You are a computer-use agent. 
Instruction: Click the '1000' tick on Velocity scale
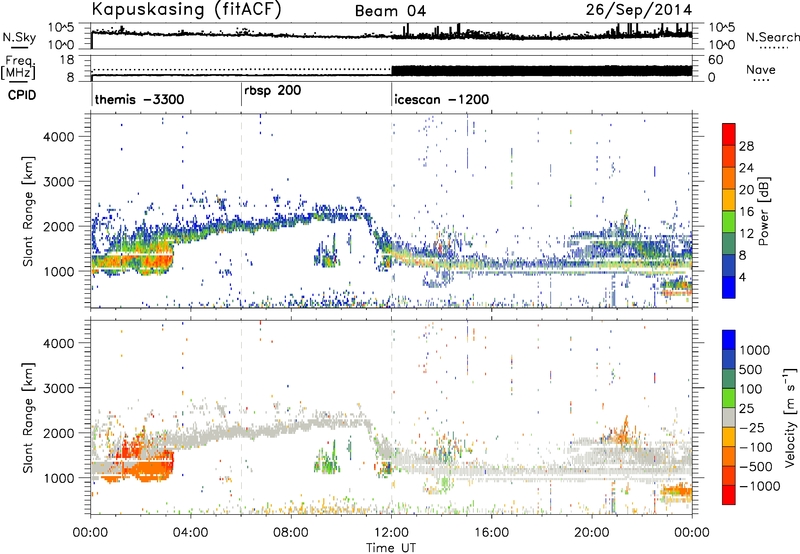pos(755,350)
